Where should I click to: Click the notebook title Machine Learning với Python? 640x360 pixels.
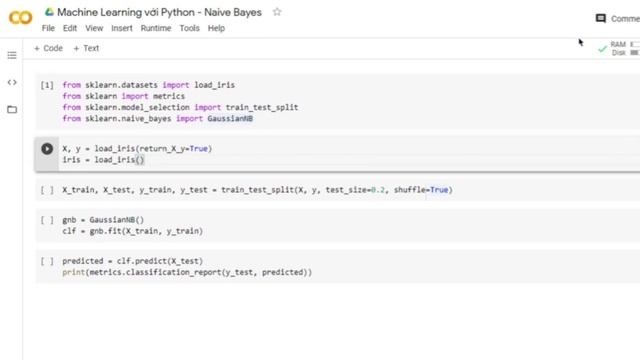click(x=159, y=12)
